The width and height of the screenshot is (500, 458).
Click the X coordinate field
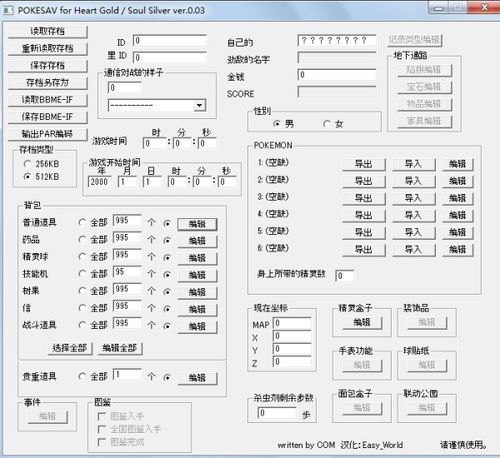292,336
